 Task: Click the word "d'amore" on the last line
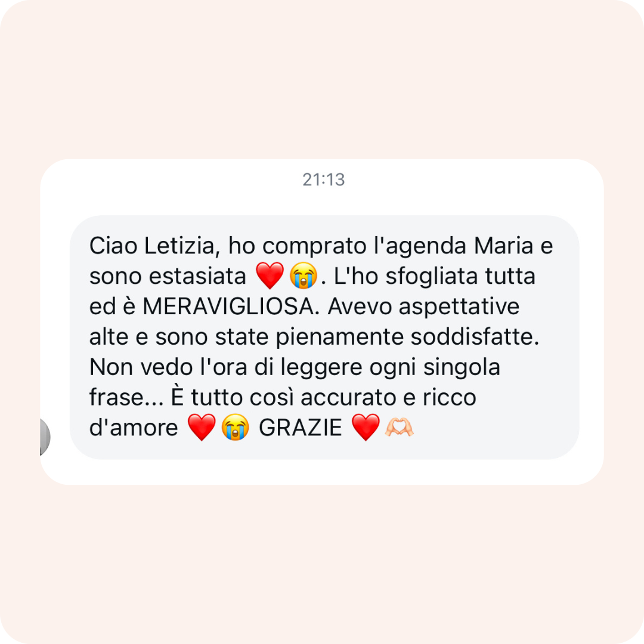tap(134, 427)
